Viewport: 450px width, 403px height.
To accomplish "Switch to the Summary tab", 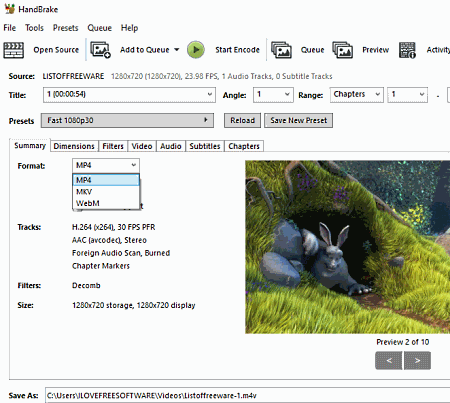I will (x=30, y=146).
